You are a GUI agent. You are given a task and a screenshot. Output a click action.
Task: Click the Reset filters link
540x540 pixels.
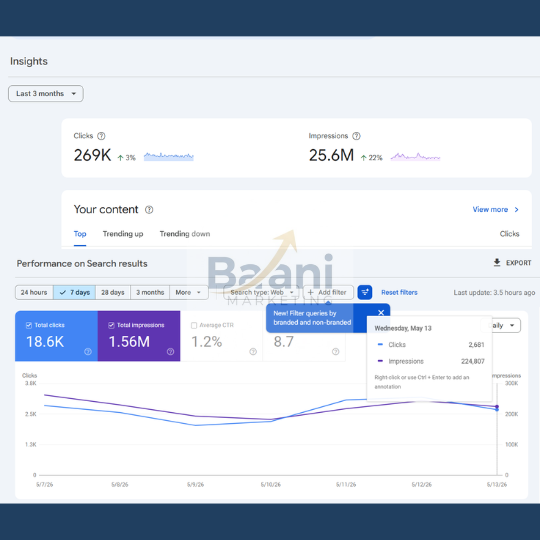point(399,292)
